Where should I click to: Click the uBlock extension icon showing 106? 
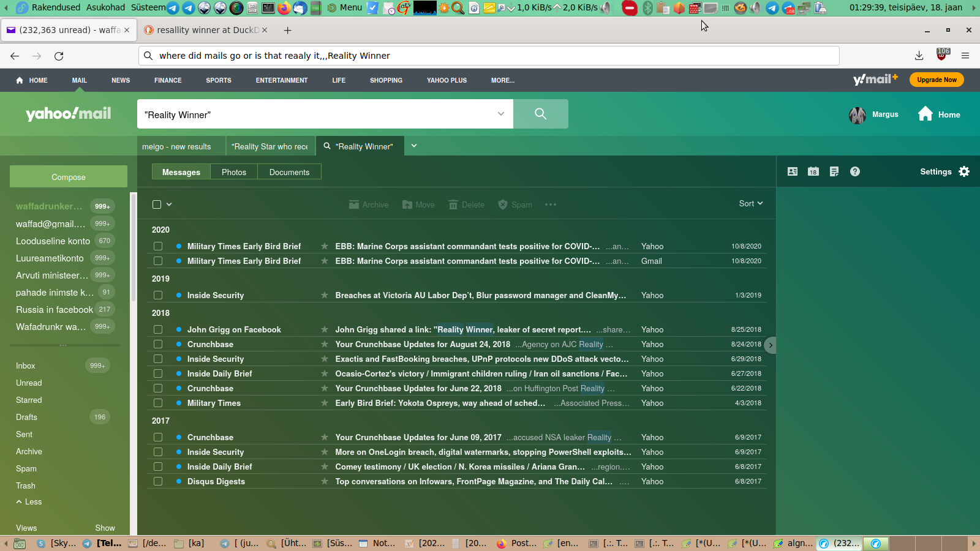pos(942,55)
